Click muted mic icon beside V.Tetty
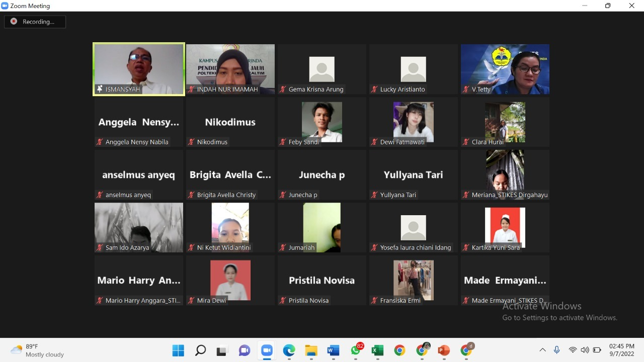 tap(466, 89)
